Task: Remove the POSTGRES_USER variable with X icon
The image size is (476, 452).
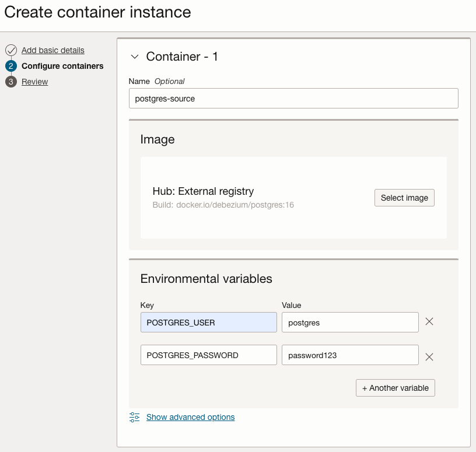Action: tap(429, 321)
